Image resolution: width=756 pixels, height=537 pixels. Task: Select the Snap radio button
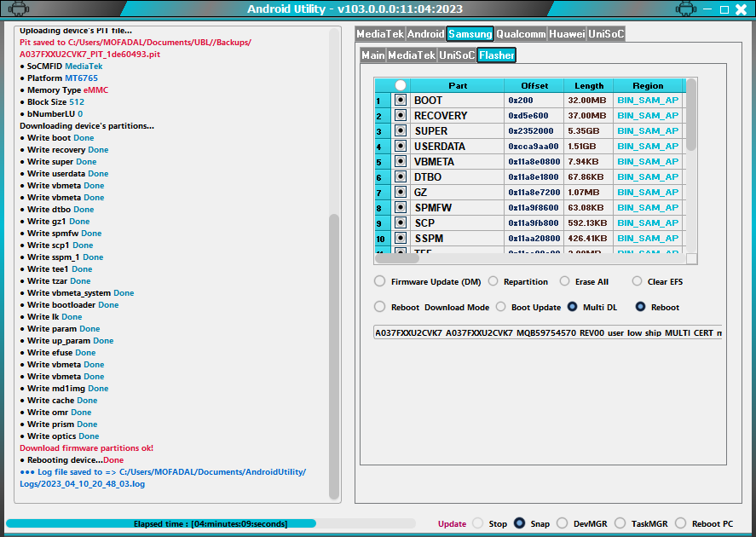[519, 523]
